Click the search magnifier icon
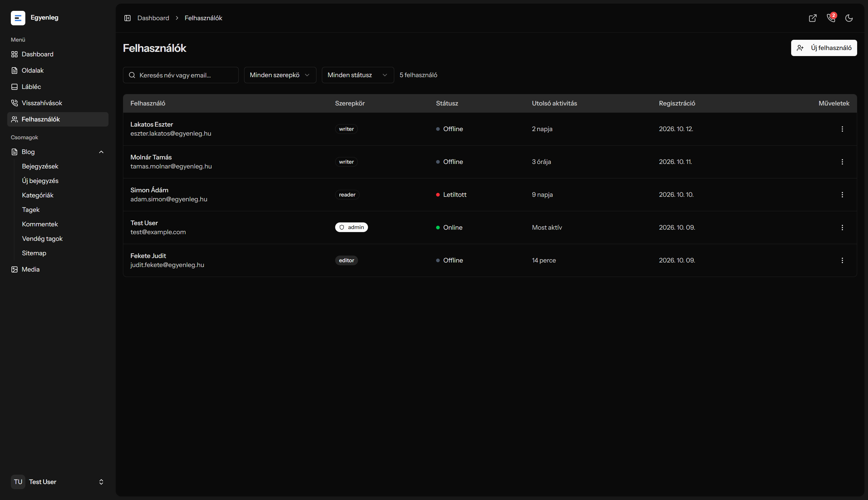868x500 pixels. pyautogui.click(x=132, y=75)
